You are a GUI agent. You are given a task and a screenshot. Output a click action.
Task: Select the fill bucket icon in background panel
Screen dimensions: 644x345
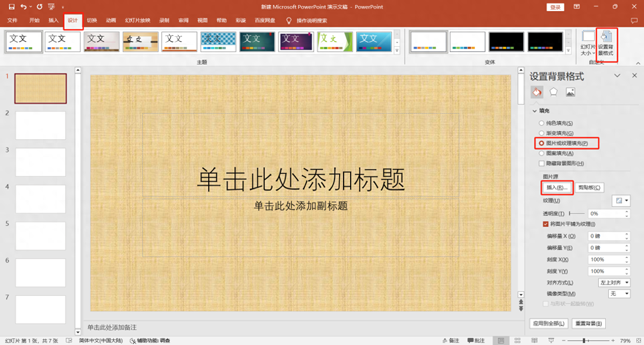tap(536, 92)
